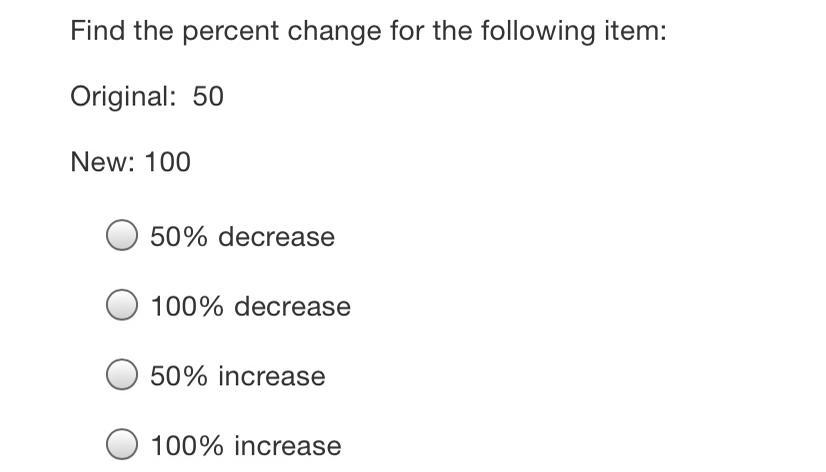This screenshot has width=826, height=472.
Task: Click the '100% decrease' answer label text
Action: [x=250, y=306]
